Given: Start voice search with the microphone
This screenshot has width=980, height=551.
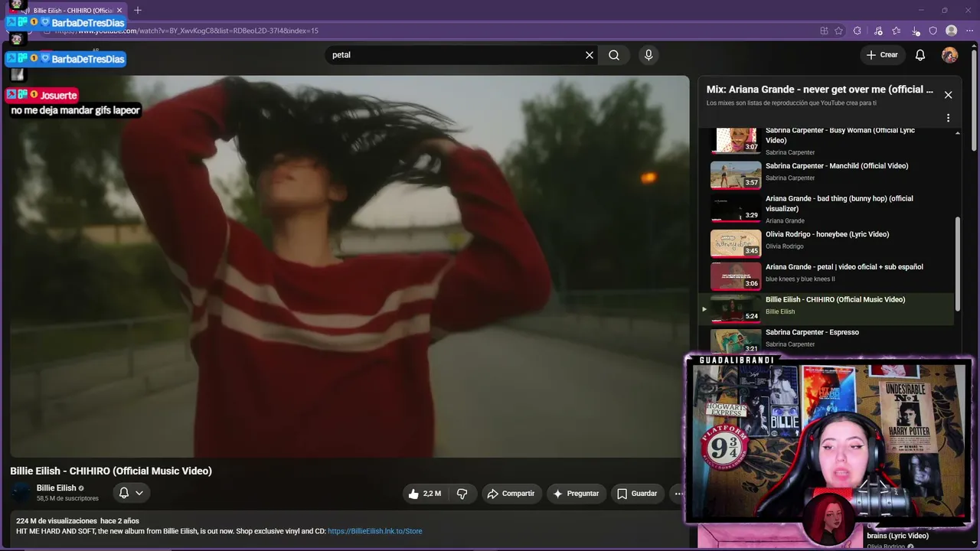Looking at the screenshot, I should pyautogui.click(x=648, y=55).
